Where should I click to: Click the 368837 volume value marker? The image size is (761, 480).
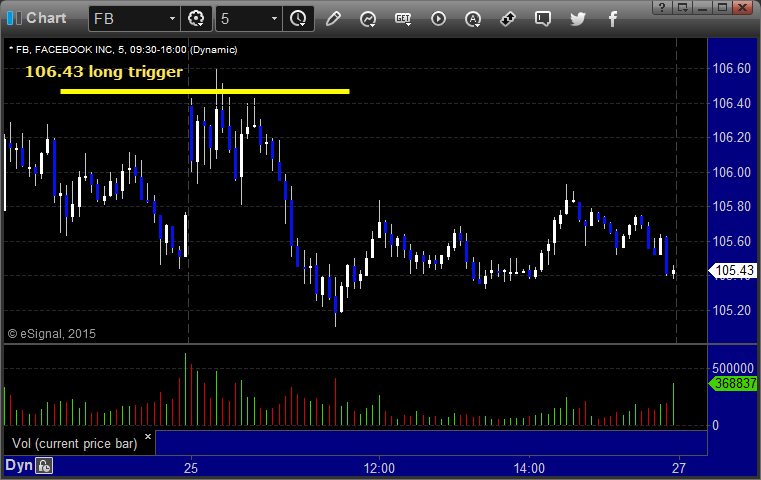pos(733,383)
